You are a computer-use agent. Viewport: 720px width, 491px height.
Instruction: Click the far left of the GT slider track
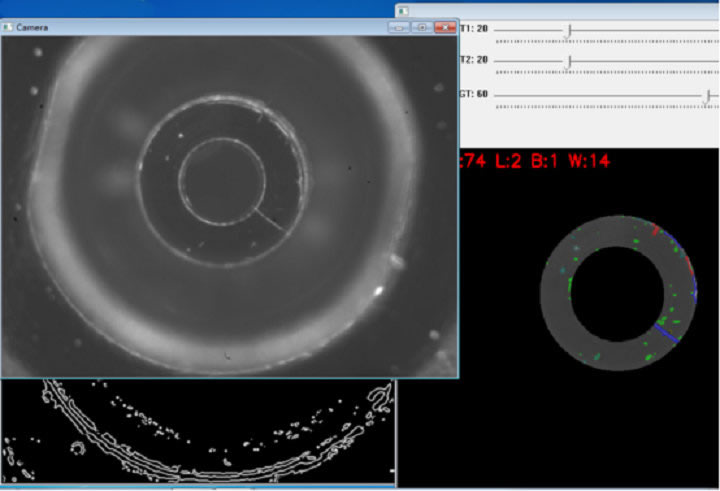tap(498, 95)
